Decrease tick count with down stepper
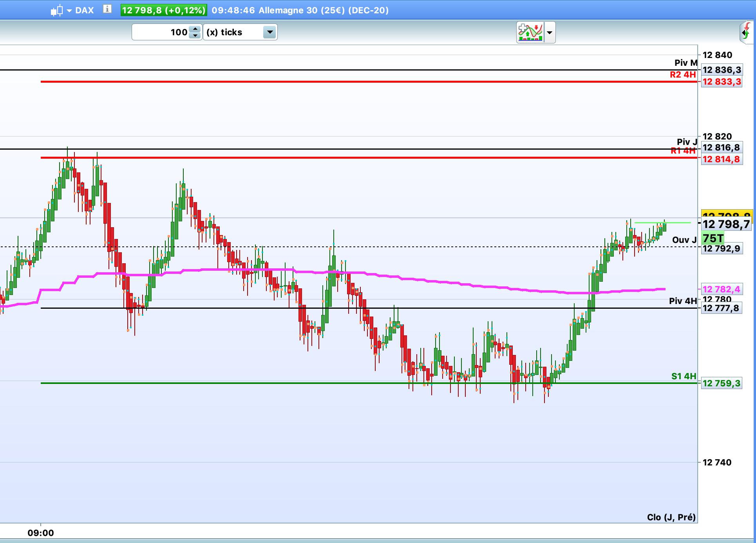The image size is (756, 543). (195, 36)
